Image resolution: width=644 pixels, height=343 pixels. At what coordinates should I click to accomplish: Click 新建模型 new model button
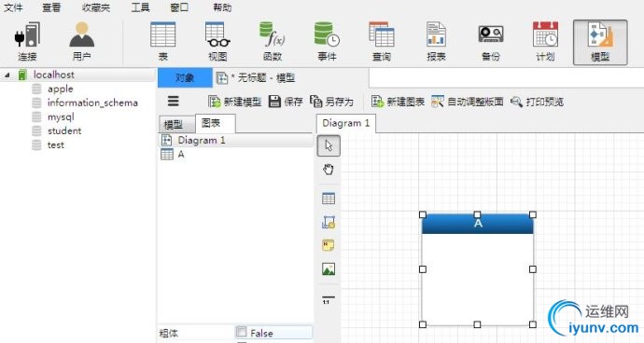coord(235,102)
